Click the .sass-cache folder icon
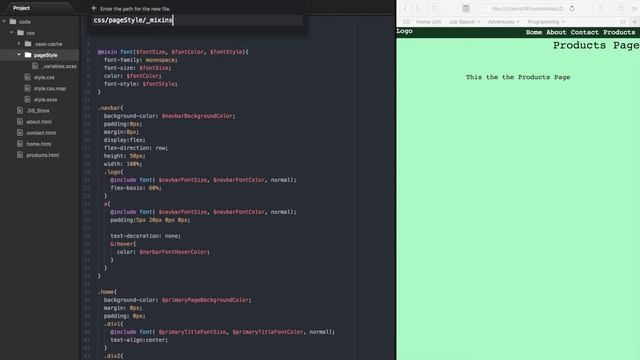Viewport: 640px width, 360px height. pyautogui.click(x=28, y=44)
